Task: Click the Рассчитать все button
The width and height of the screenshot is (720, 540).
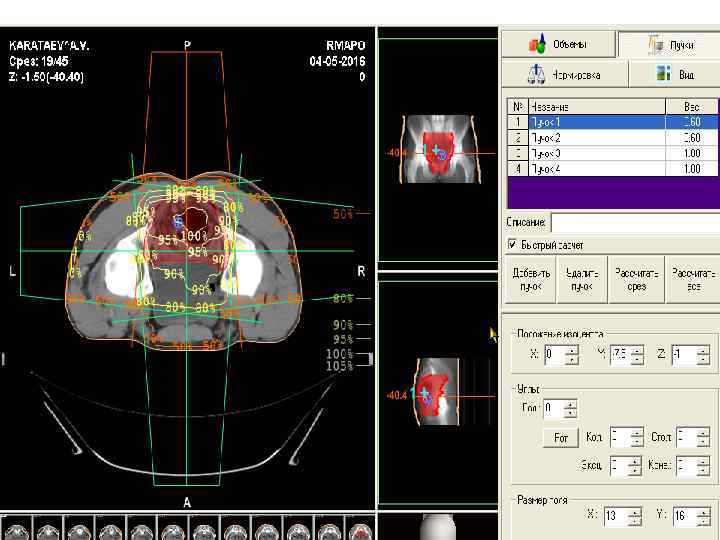Action: click(x=693, y=280)
